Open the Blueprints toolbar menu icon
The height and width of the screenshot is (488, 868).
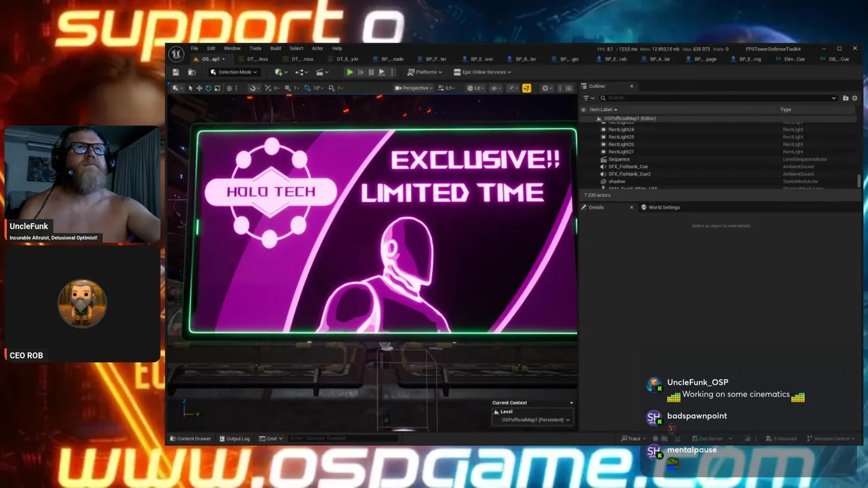(x=302, y=72)
